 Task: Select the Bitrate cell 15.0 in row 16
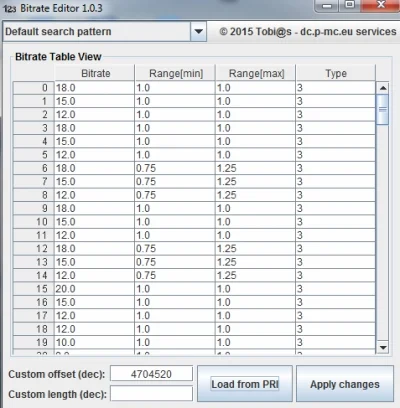tap(95, 302)
